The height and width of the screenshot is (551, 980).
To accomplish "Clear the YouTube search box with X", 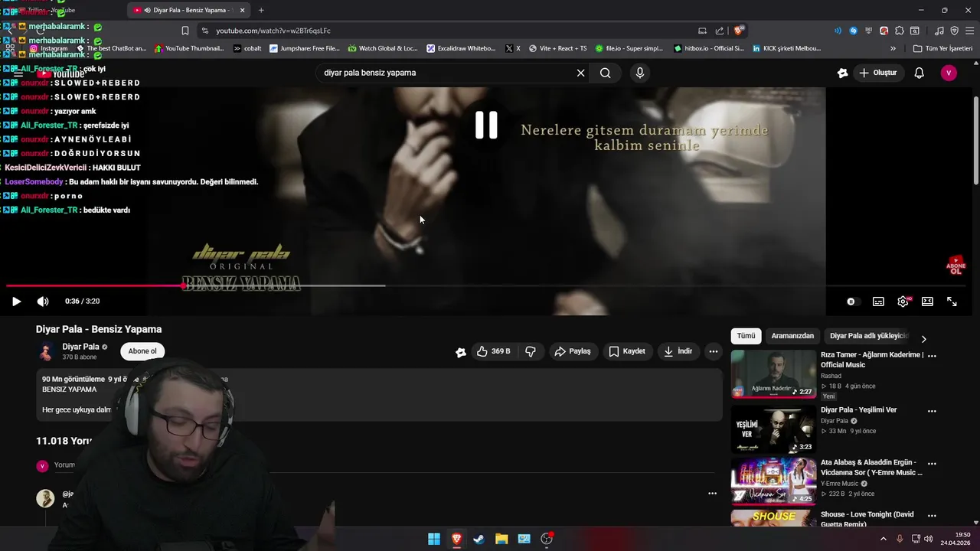I will [580, 73].
